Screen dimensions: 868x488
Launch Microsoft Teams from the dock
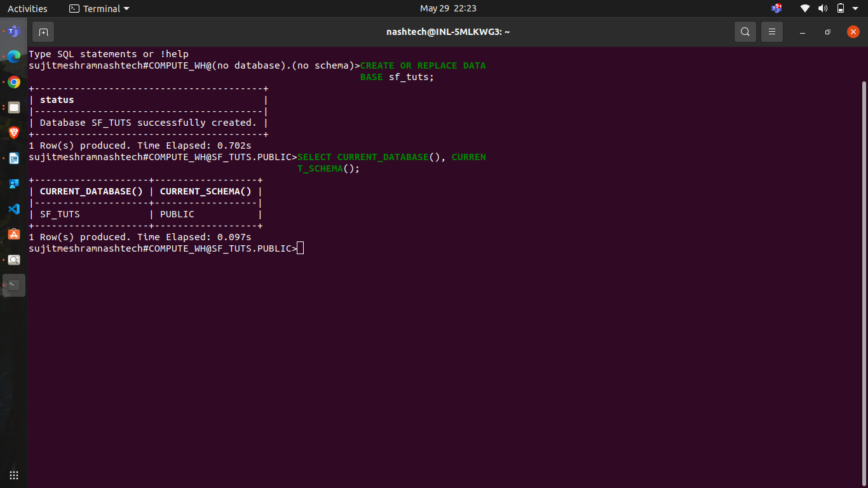pos(14,31)
